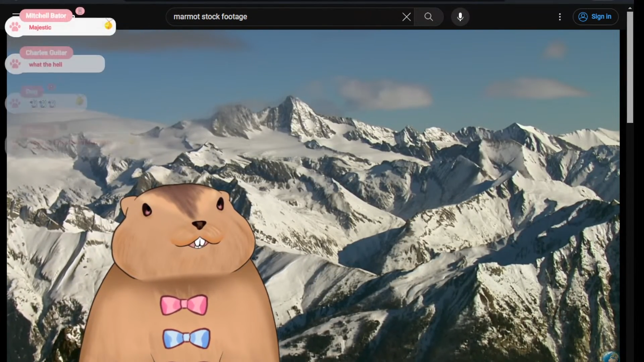Click the scrollbar up arrow
644x362 pixels.
point(630,8)
